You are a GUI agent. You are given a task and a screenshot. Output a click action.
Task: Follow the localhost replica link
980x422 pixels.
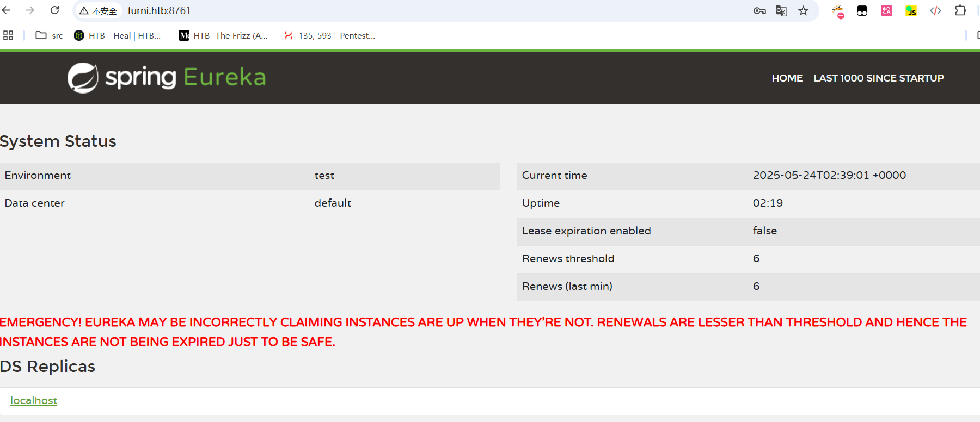click(34, 401)
